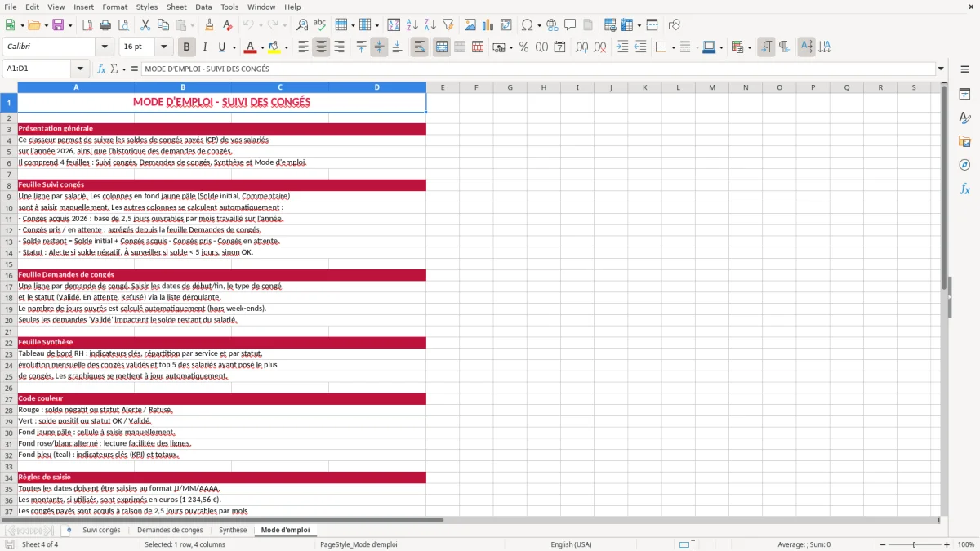Viewport: 980px width, 551px height.
Task: Open the Function Wizard fx icon
Action: click(102, 69)
